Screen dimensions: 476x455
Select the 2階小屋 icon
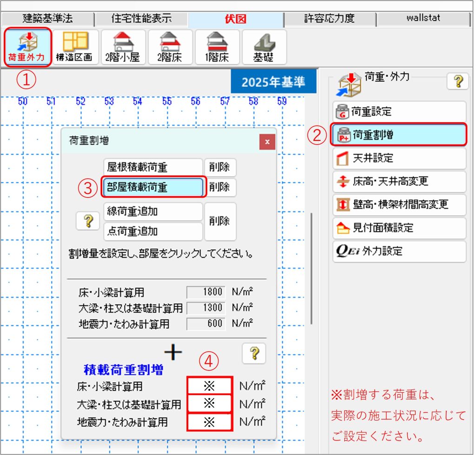pyautogui.click(x=122, y=47)
